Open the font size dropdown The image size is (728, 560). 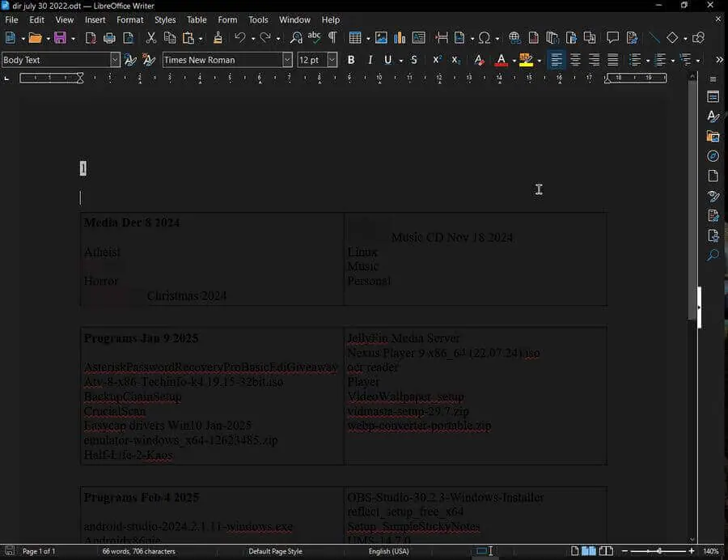pos(332,60)
